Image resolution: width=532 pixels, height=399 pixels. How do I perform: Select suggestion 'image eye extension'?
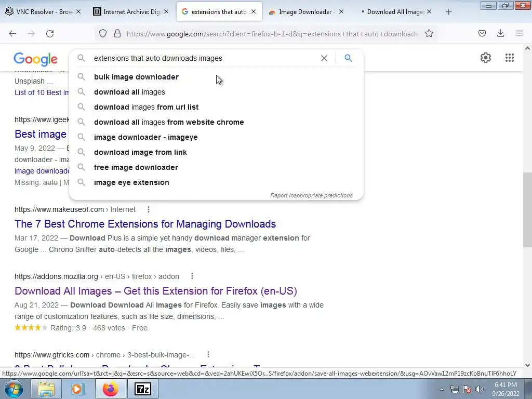(x=216, y=182)
